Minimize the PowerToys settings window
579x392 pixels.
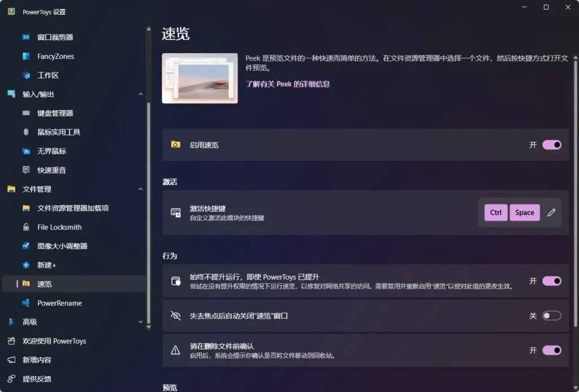(524, 7)
